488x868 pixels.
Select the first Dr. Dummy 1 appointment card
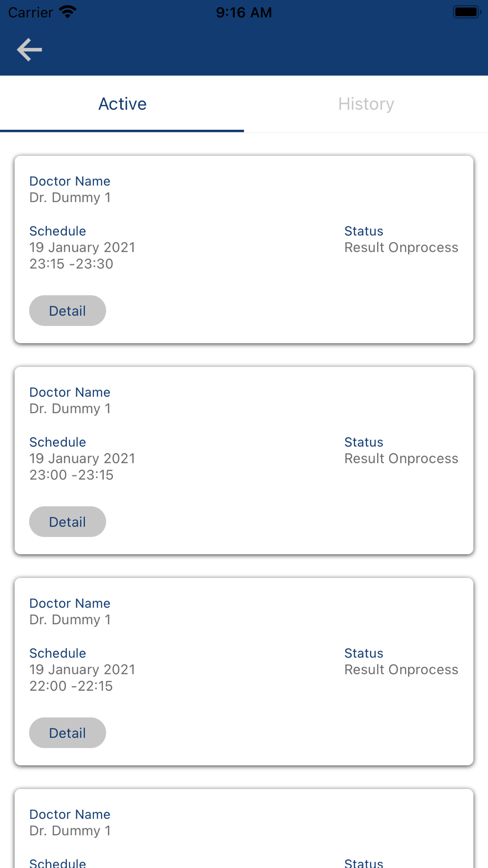tap(244, 249)
